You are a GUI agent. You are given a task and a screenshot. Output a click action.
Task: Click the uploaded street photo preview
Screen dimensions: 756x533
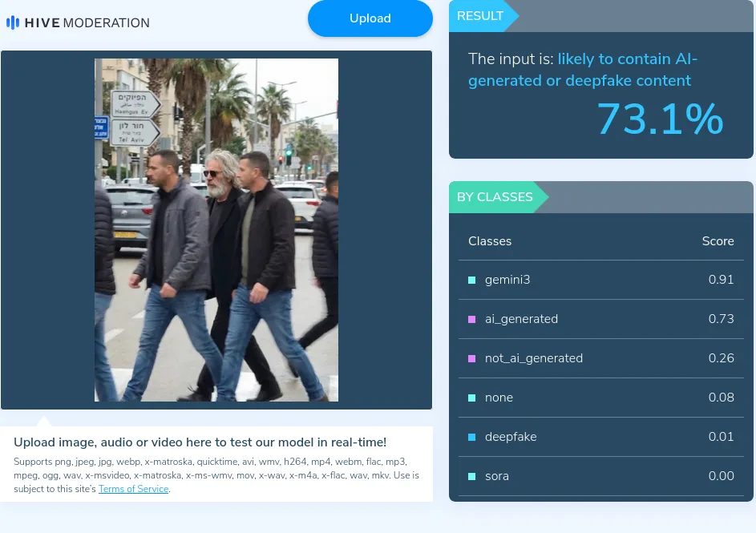[x=216, y=230]
